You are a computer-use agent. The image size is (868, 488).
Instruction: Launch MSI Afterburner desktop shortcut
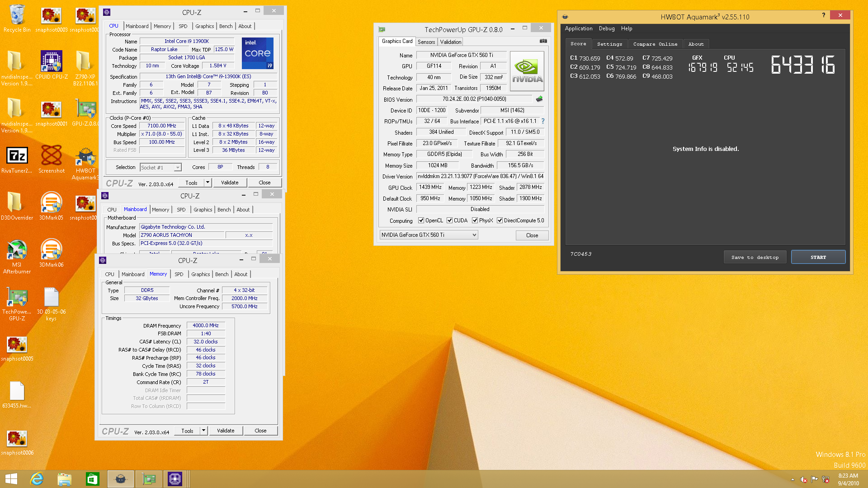17,257
